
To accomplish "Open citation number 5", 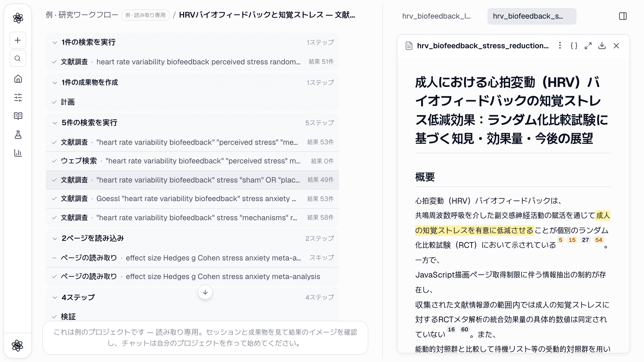I will pyautogui.click(x=560, y=240).
